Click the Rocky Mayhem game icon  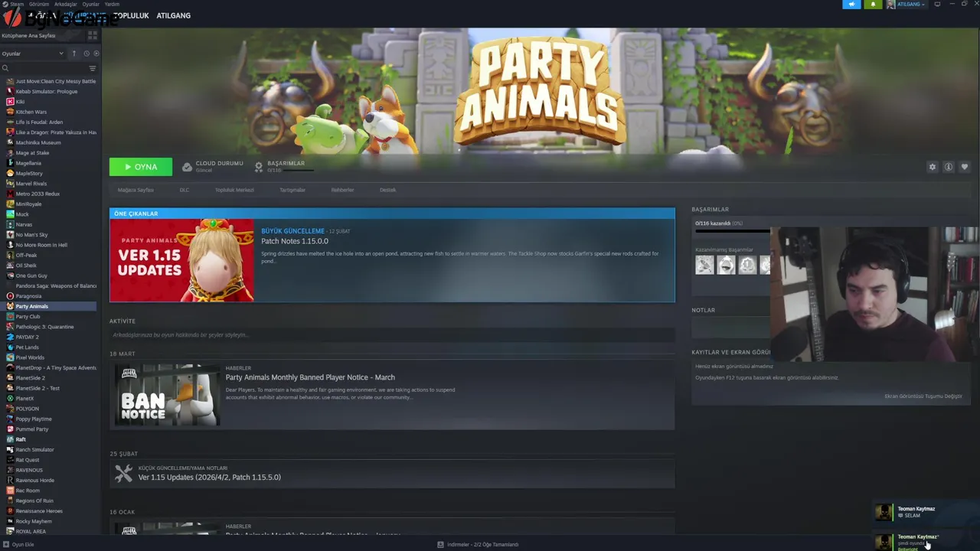10,521
